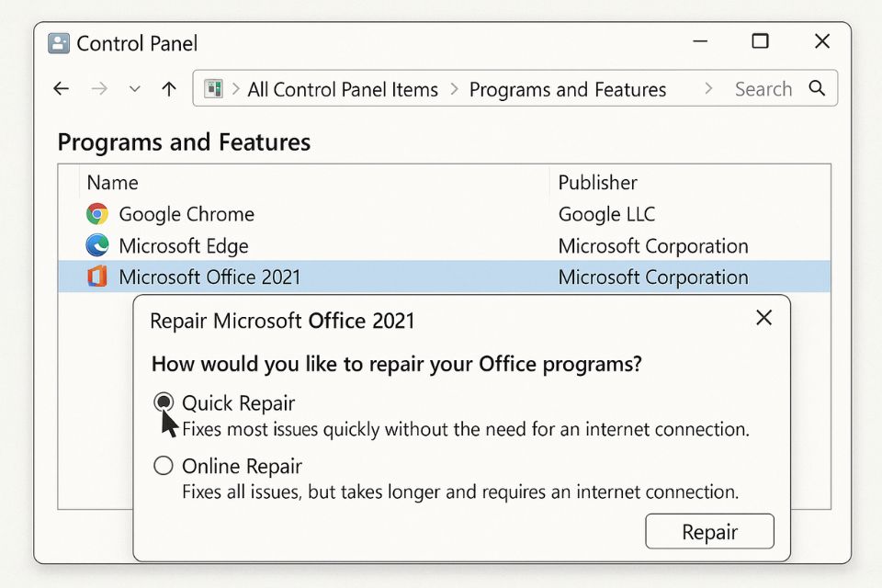Click the Microsoft Edge icon
This screenshot has height=588, width=882.
pyautogui.click(x=98, y=245)
